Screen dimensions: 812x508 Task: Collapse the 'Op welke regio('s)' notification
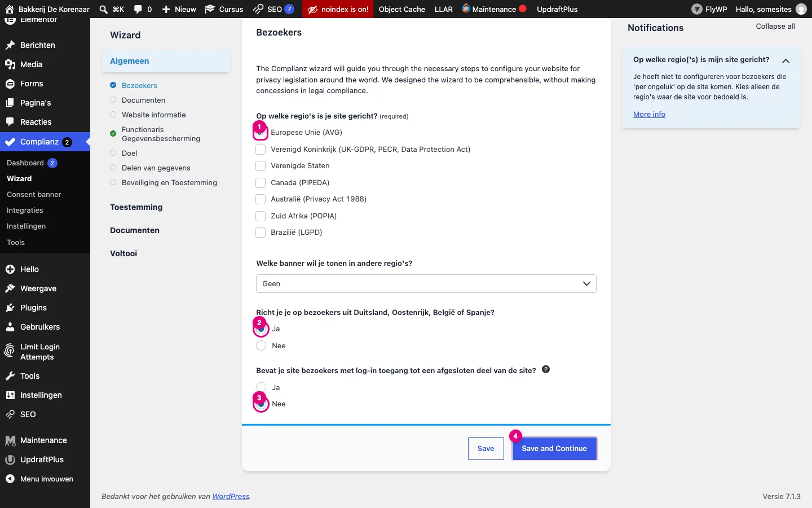pyautogui.click(x=785, y=60)
